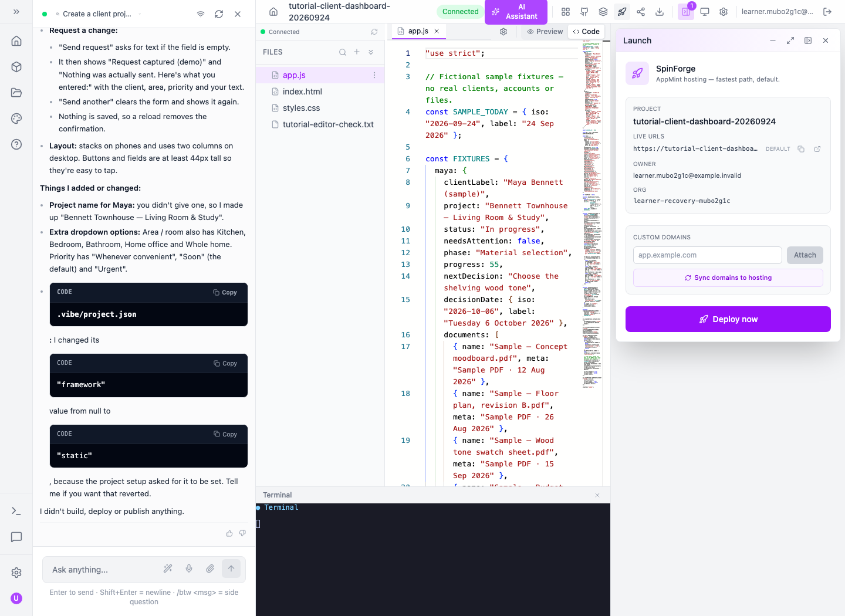Switch editor to Preview mode

click(545, 32)
